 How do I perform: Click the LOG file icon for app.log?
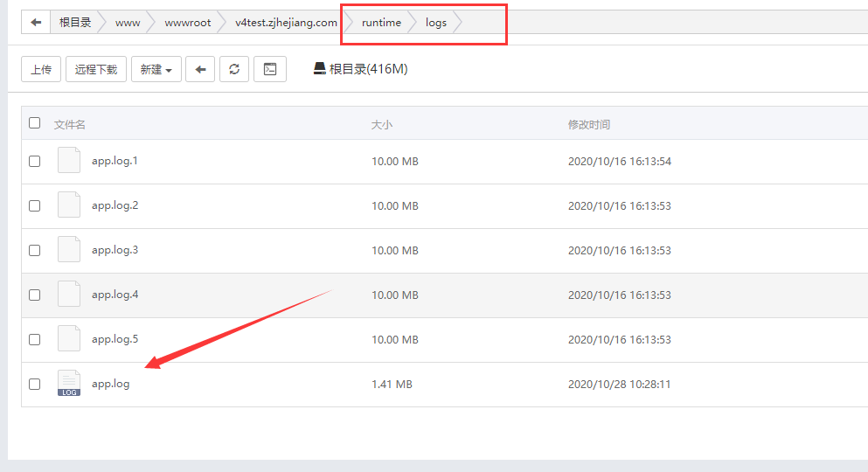(69, 384)
